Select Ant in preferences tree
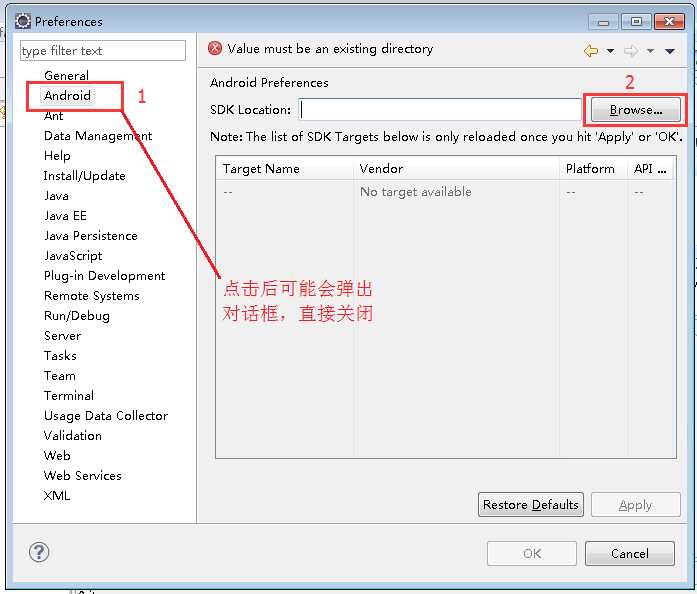697x594 pixels. (x=53, y=116)
